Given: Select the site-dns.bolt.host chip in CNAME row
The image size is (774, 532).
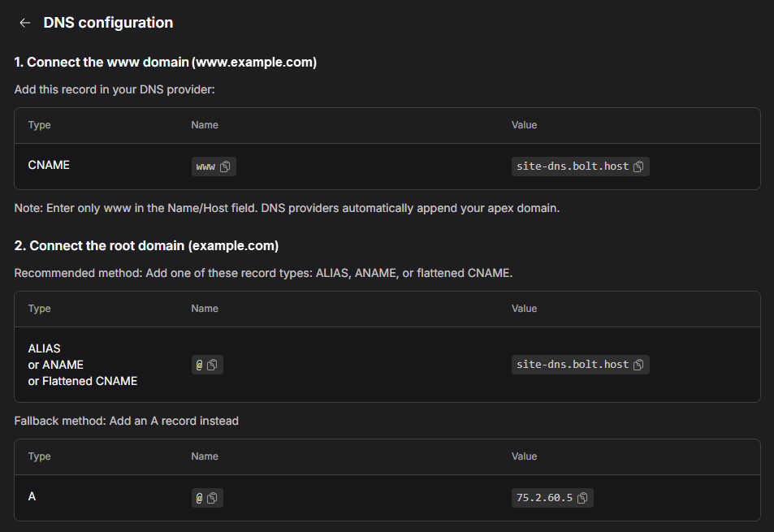Looking at the screenshot, I should [x=580, y=166].
